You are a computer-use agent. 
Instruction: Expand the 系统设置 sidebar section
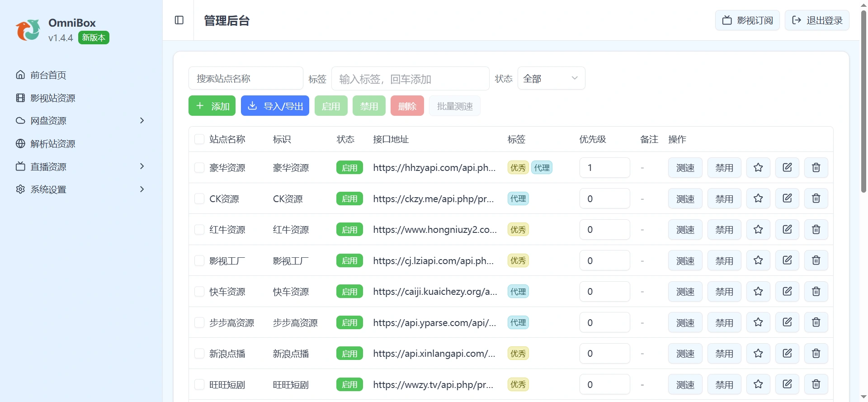point(81,189)
